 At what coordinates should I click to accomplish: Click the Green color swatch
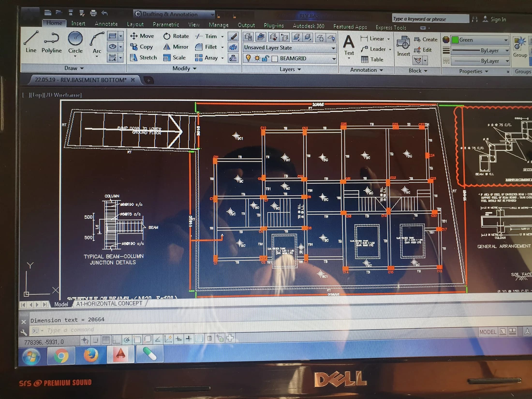coord(455,40)
